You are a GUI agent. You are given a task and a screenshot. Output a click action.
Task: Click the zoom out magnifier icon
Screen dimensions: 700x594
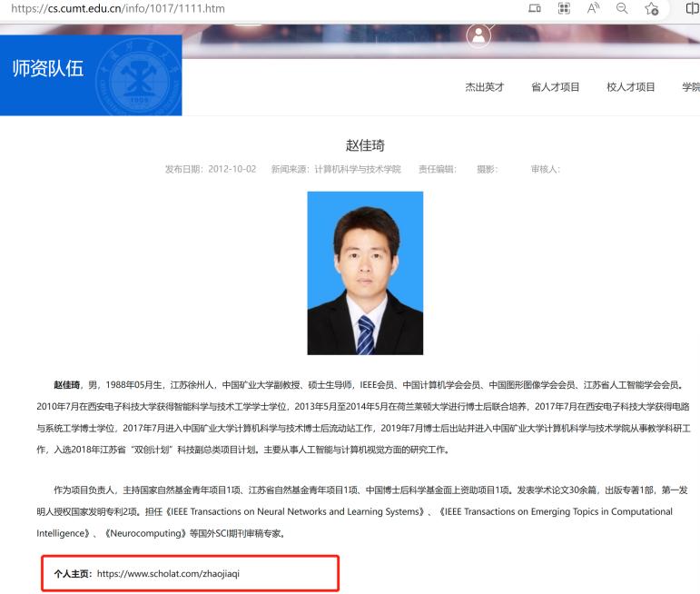619,9
